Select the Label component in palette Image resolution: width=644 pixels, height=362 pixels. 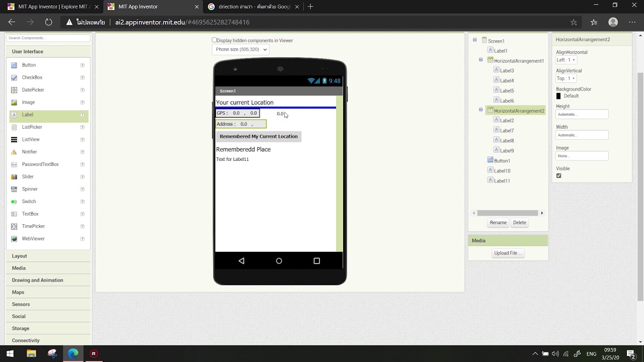coord(28,115)
